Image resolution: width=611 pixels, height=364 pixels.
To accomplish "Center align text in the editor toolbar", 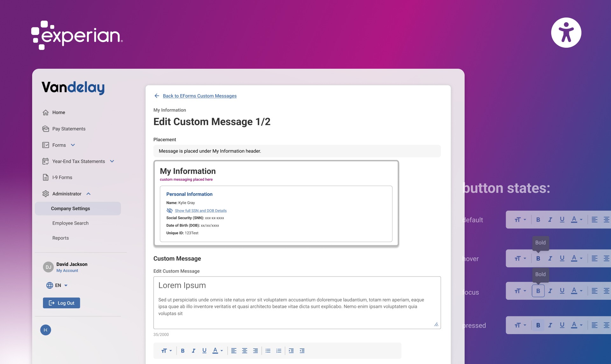I will pos(245,351).
